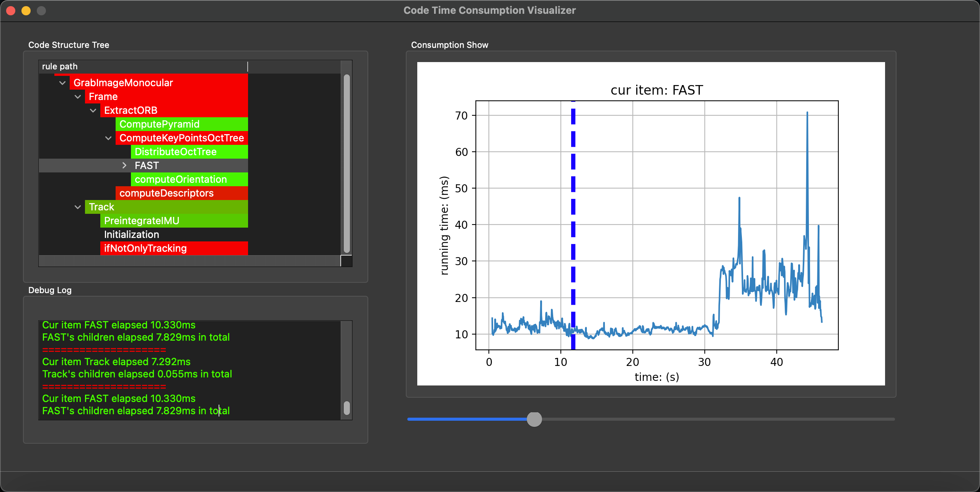Expand the FAST tree node
This screenshot has width=980, height=492.
coord(124,166)
